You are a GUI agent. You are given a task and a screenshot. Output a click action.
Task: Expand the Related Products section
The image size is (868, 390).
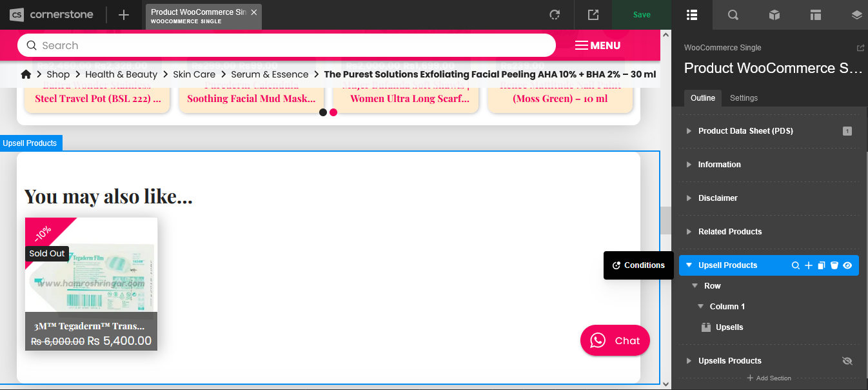(689, 232)
